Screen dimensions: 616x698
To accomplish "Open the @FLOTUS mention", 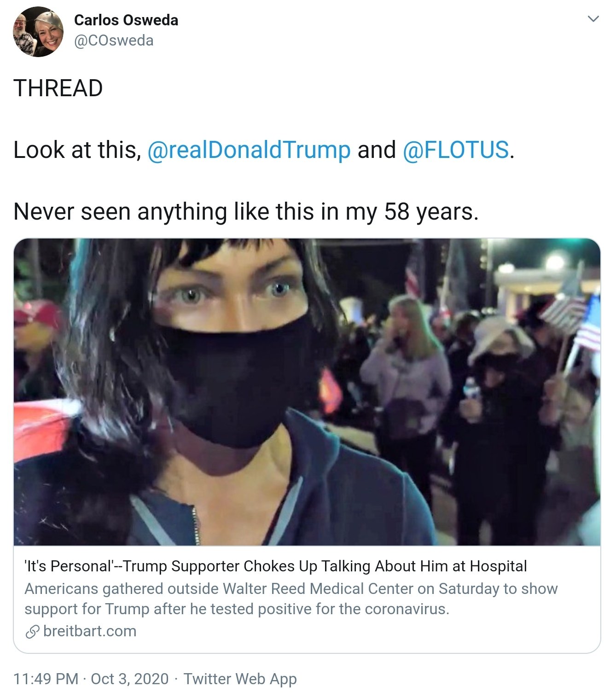I will pos(456,150).
